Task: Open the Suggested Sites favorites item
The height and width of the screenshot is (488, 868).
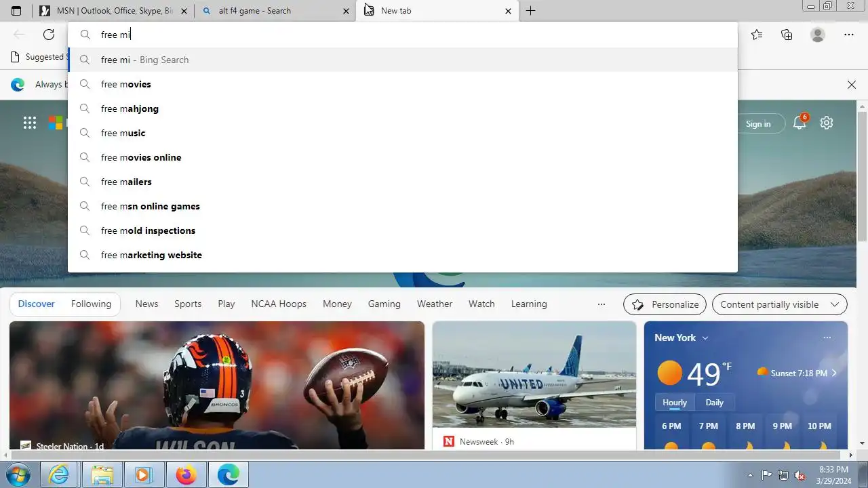Action: click(37, 57)
